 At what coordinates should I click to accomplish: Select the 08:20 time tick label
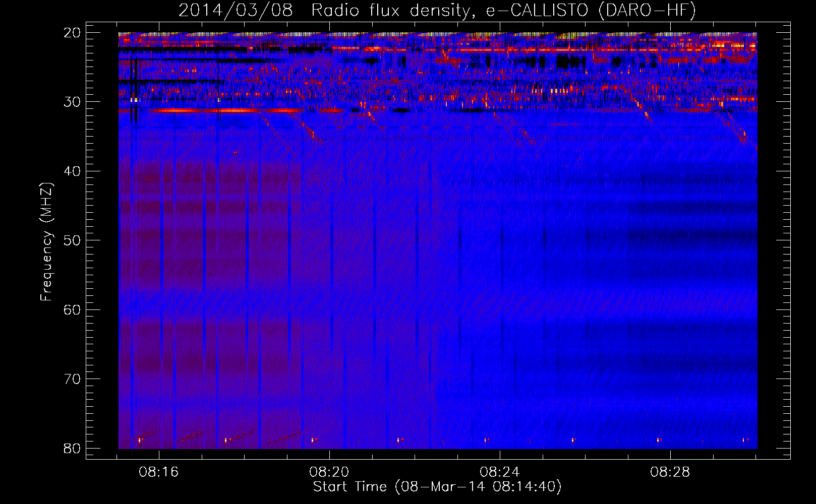point(329,472)
